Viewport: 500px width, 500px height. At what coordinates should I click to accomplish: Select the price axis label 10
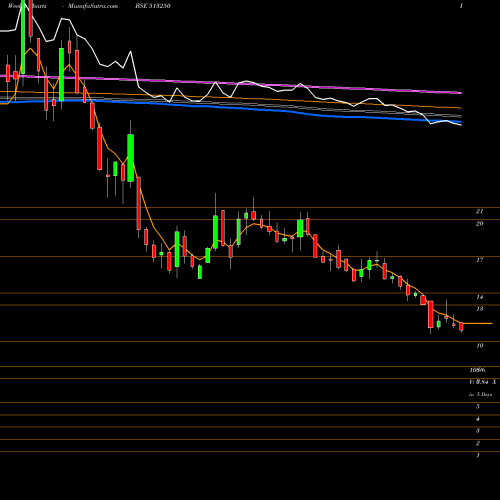(x=479, y=345)
